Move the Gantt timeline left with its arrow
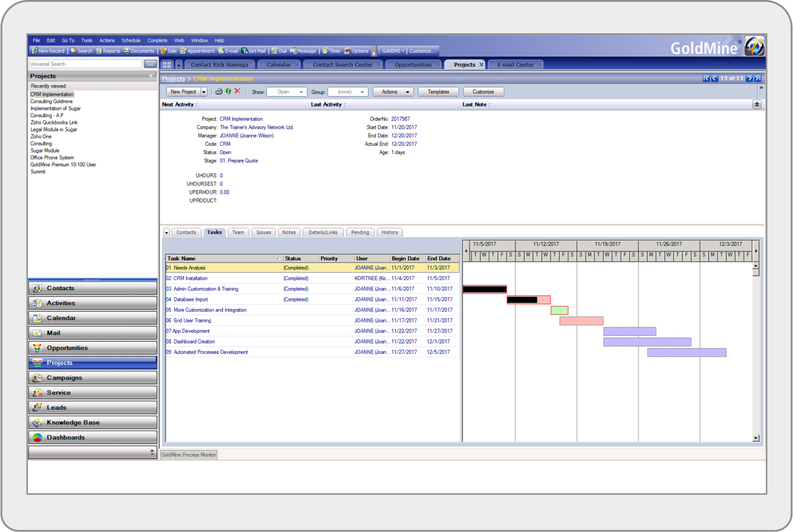Viewport: 793px width, 532px height. point(466,251)
